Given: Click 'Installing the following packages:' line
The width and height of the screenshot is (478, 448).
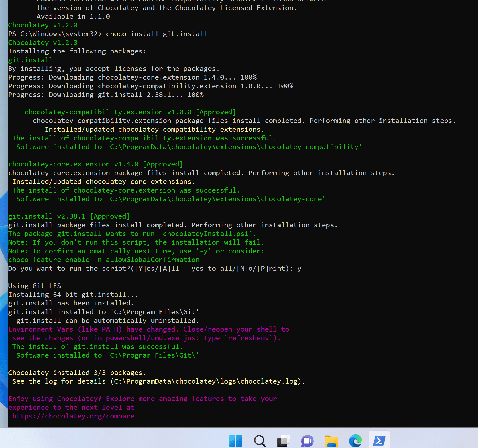Looking at the screenshot, I should 77,51.
